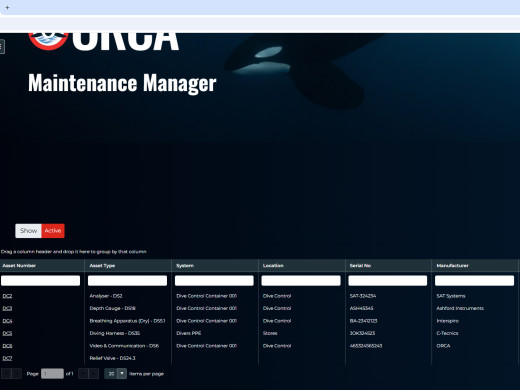Select serial number starting 'BA-234'

point(363,321)
